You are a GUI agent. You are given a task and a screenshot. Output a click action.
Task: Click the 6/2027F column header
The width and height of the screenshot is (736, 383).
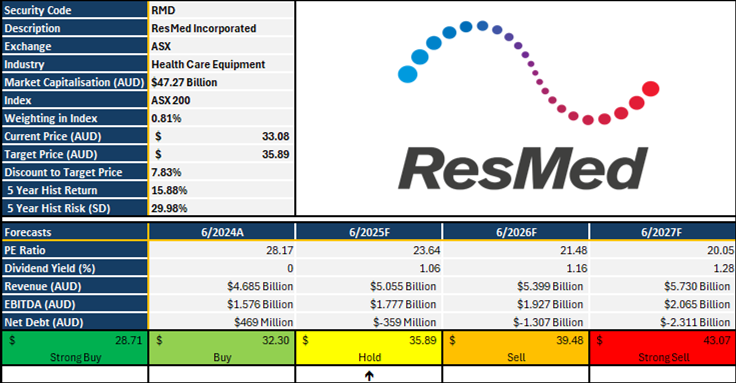coord(663,232)
